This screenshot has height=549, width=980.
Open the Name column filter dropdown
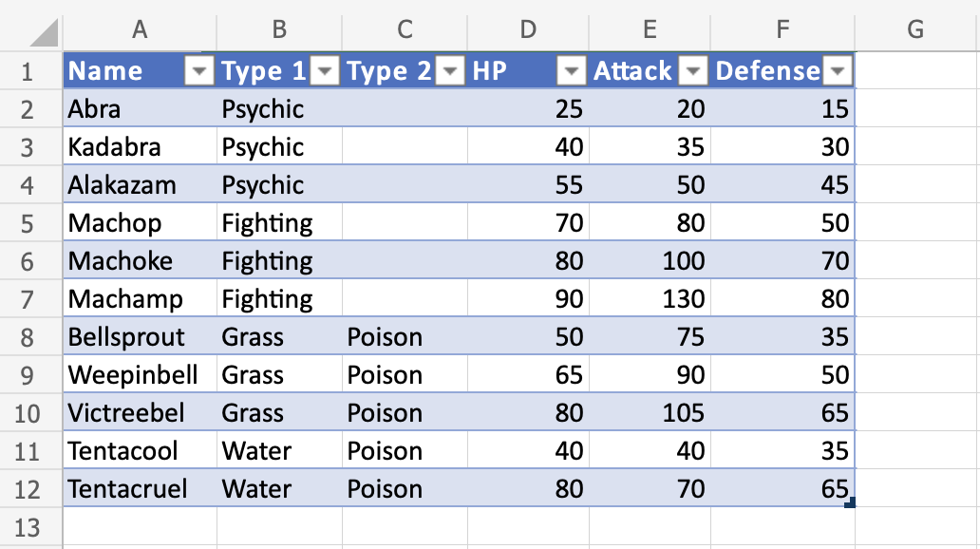(200, 71)
